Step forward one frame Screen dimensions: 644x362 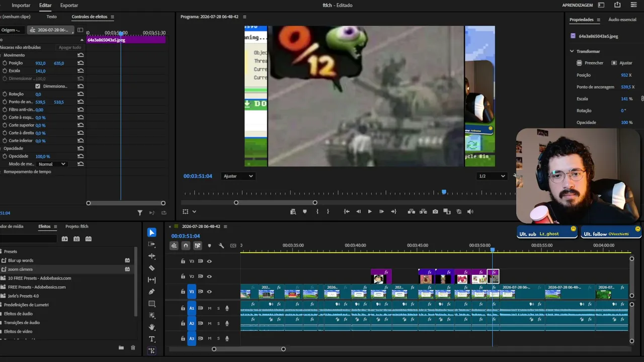pos(381,212)
